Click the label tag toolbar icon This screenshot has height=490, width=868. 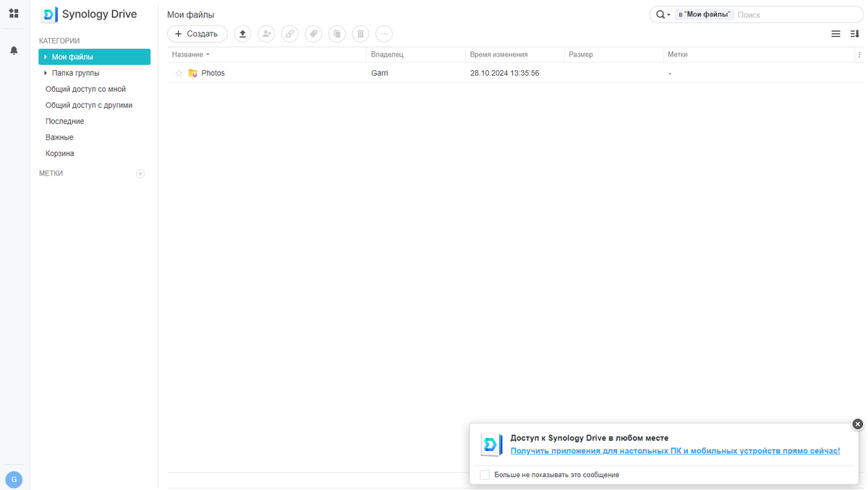point(313,34)
